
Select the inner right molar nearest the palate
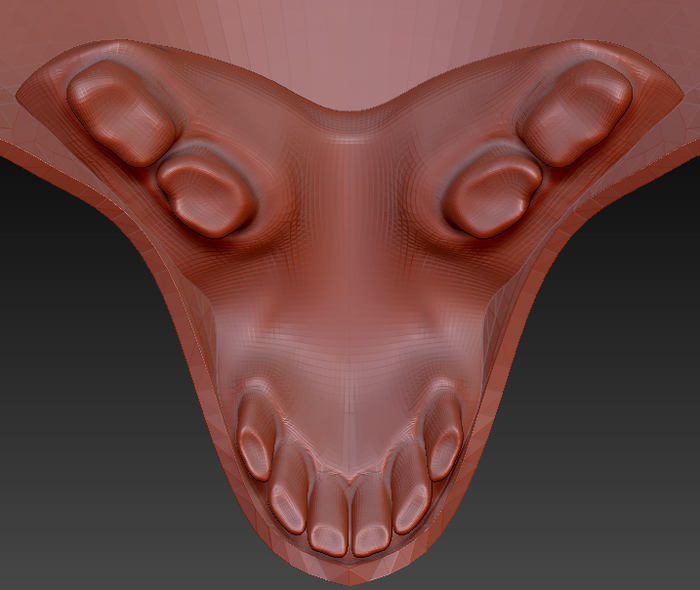pos(494,196)
